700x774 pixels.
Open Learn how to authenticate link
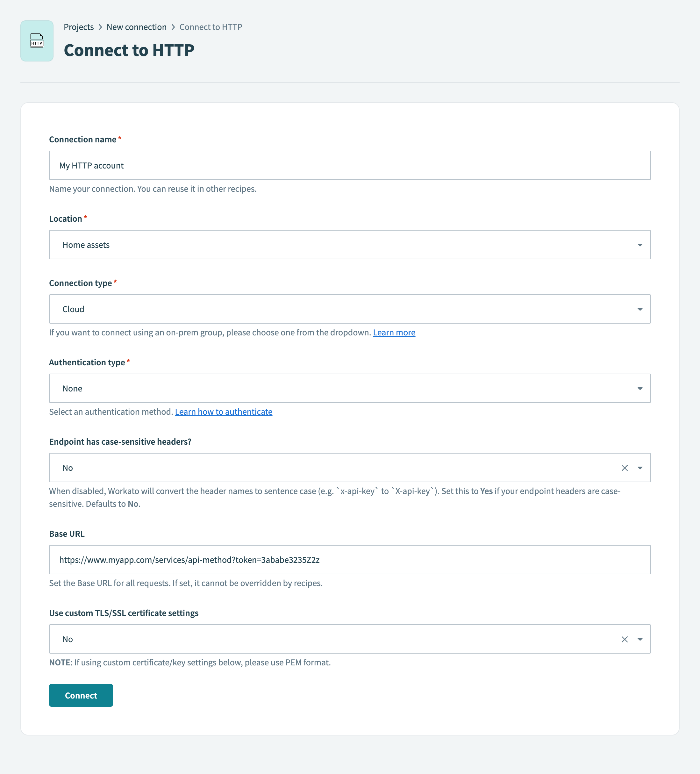[x=223, y=412]
